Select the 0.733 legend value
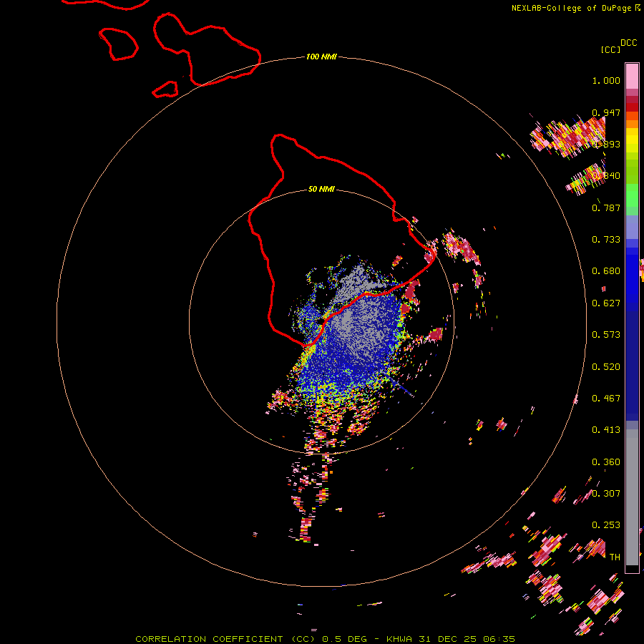 [606, 240]
